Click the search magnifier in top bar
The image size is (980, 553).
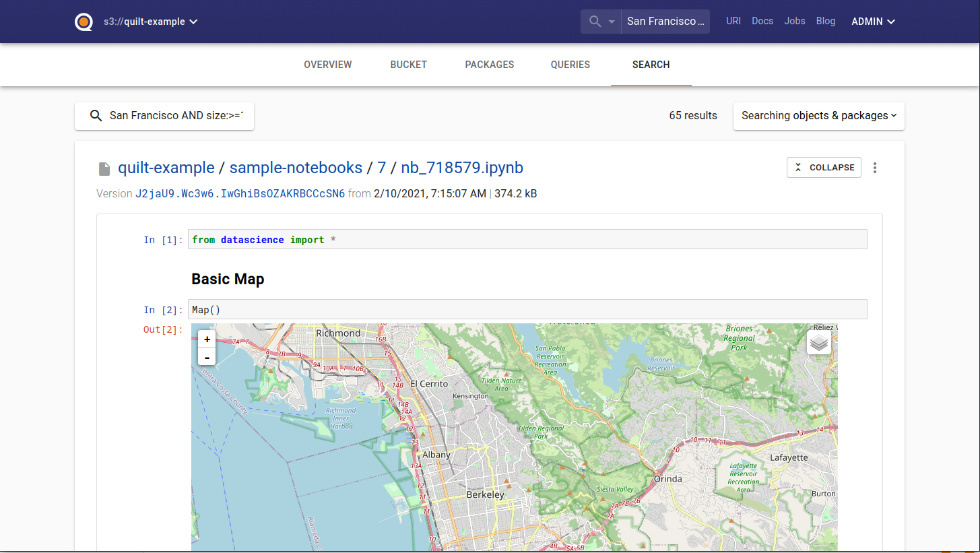point(595,22)
